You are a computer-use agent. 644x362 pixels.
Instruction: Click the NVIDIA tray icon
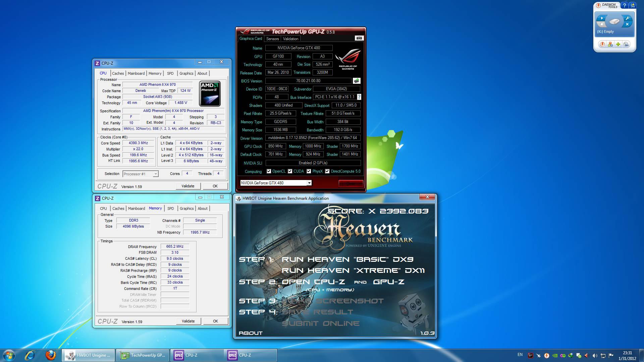(x=555, y=355)
